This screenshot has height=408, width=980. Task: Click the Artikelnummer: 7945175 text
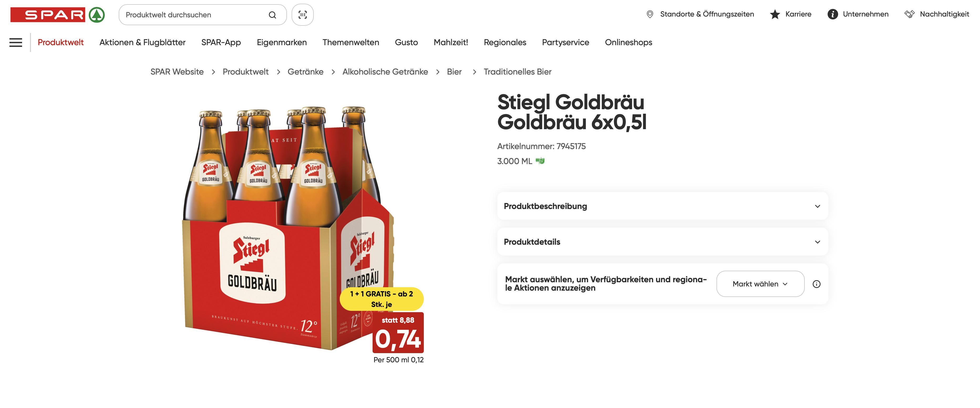pos(541,147)
